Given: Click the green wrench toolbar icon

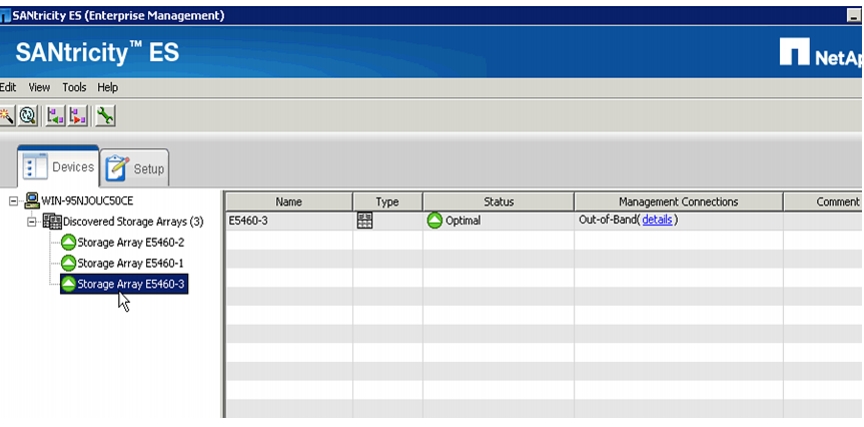Looking at the screenshot, I should (105, 116).
